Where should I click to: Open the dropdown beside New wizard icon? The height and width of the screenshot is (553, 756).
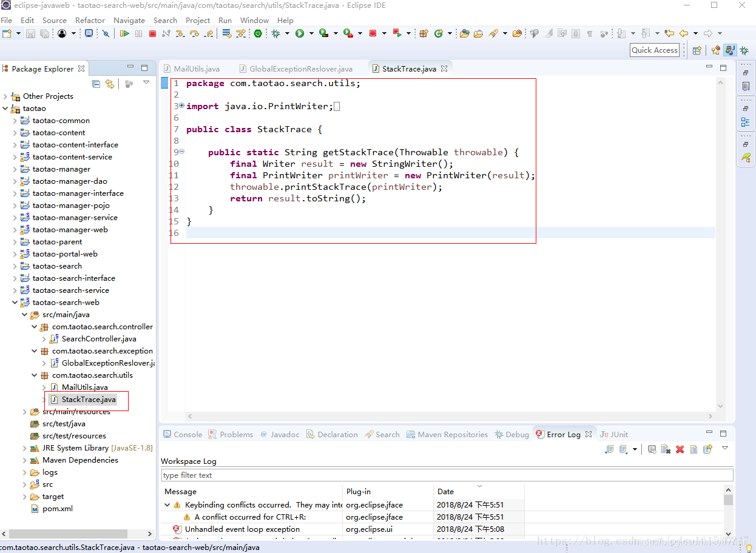click(18, 33)
